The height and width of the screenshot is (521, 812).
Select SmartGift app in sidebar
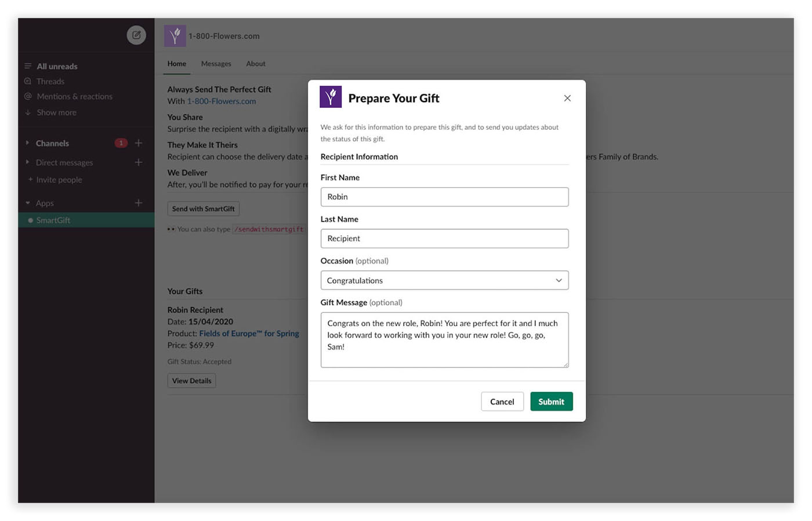click(86, 220)
